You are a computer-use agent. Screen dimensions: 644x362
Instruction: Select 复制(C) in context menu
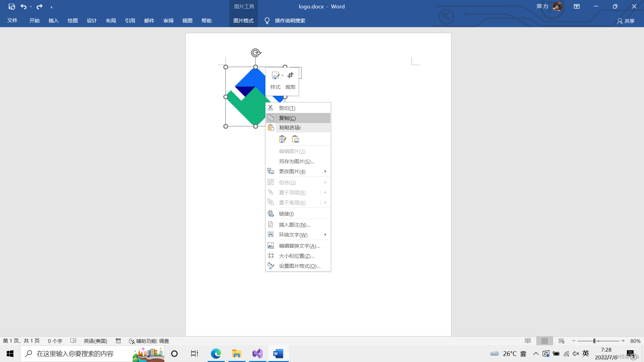pos(287,118)
